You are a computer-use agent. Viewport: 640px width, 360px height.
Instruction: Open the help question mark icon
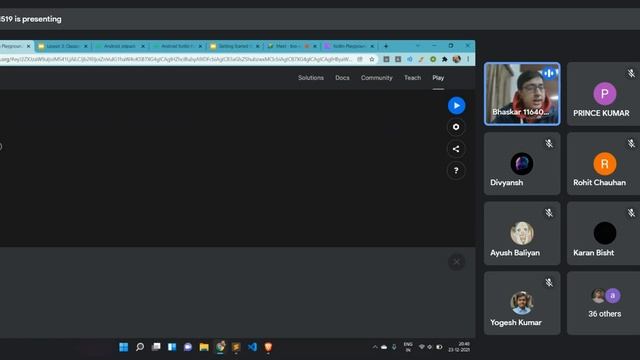(x=456, y=171)
